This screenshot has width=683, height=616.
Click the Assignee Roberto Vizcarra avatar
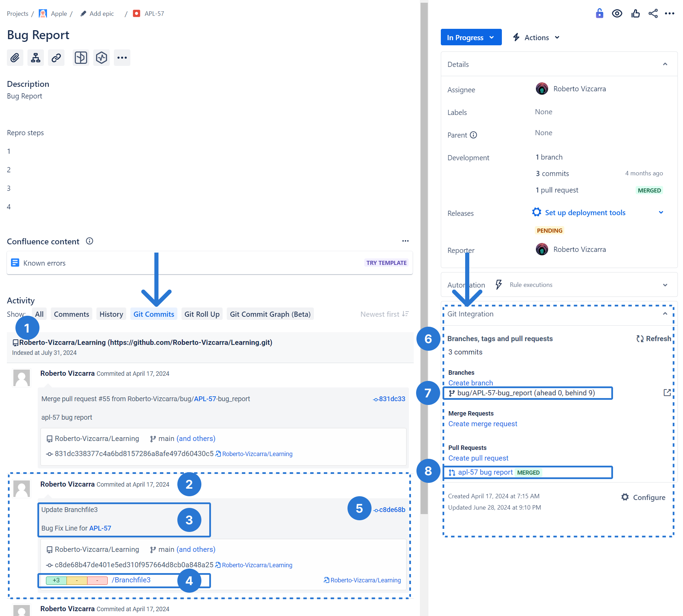tap(542, 89)
